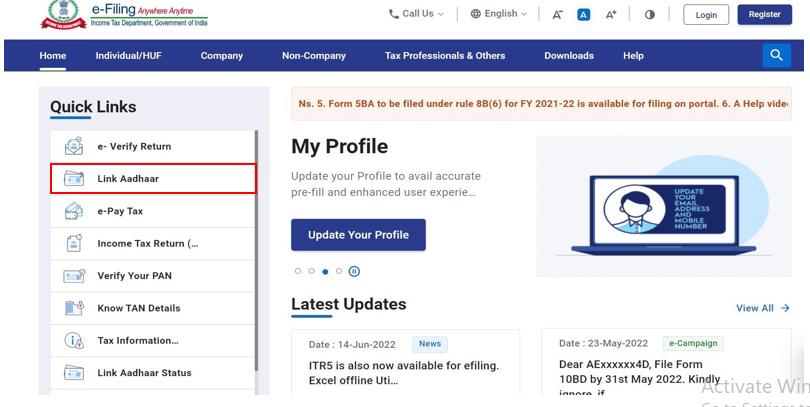The height and width of the screenshot is (407, 810).
Task: Pause the My Profile carousel
Action: (354, 271)
